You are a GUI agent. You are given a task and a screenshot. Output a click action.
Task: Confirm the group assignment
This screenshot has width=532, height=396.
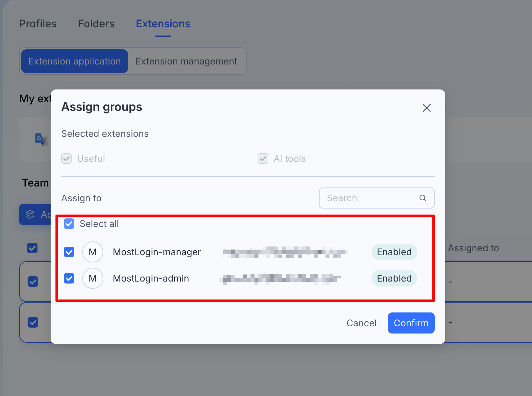(411, 323)
